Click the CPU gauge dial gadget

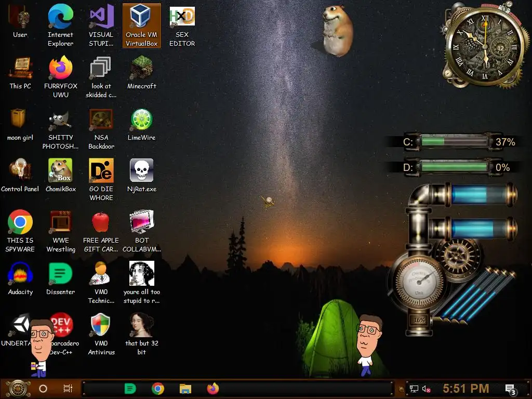point(419,281)
